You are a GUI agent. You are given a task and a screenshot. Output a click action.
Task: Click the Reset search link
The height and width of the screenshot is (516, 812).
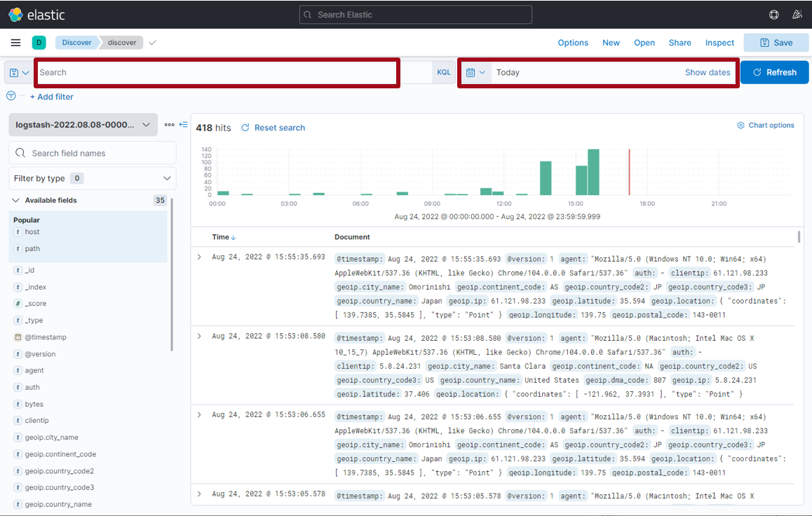point(273,128)
